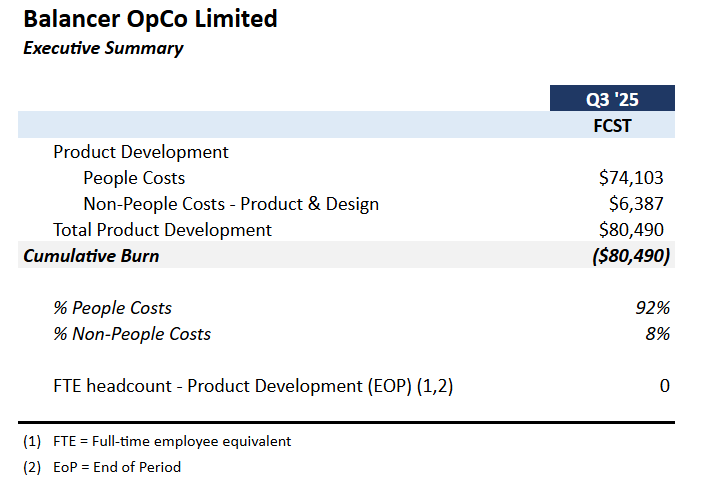Image resolution: width=713 pixels, height=502 pixels.
Task: Click the ($80,490) cumulative burn value
Action: (631, 256)
